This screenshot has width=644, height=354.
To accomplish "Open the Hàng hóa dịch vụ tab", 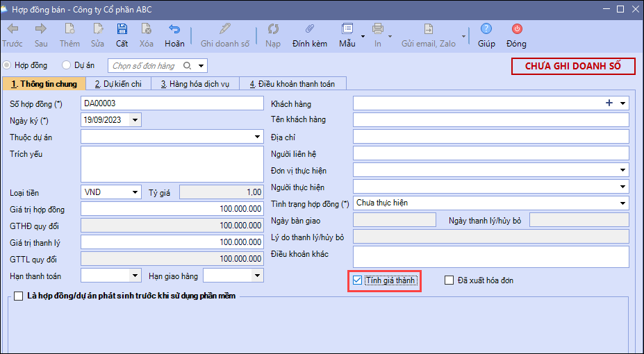I will tap(195, 84).
